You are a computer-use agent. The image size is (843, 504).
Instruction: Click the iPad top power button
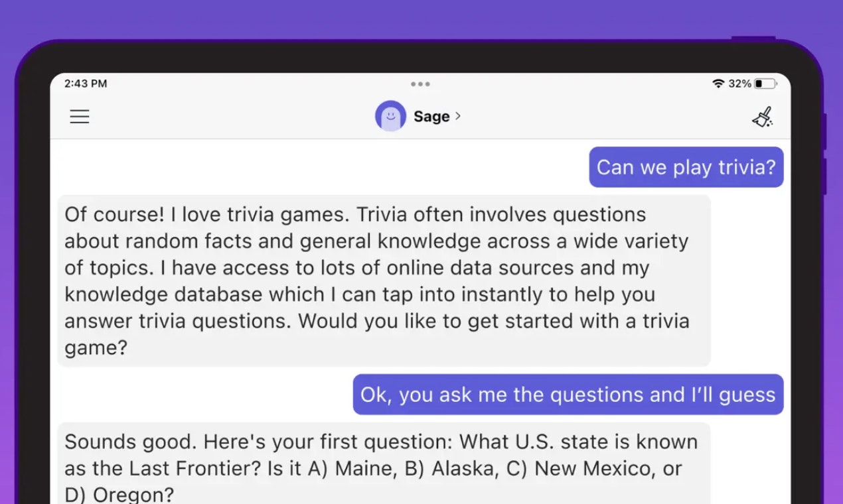pyautogui.click(x=753, y=38)
